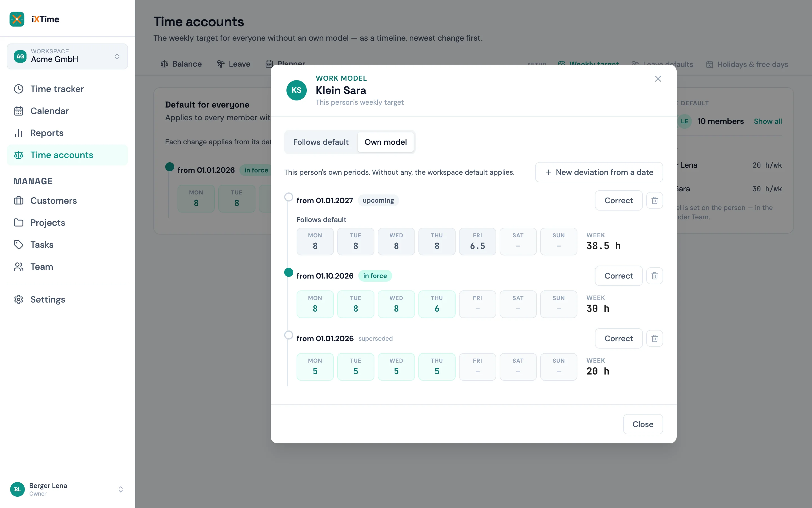Select the in force 01.10.2026 timeline marker
The image size is (812, 508).
(288, 272)
